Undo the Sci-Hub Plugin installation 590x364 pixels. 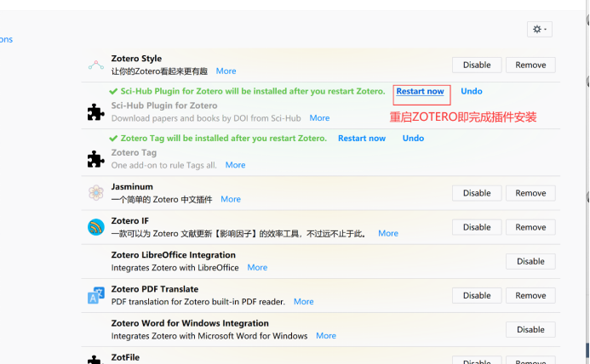pyautogui.click(x=472, y=91)
